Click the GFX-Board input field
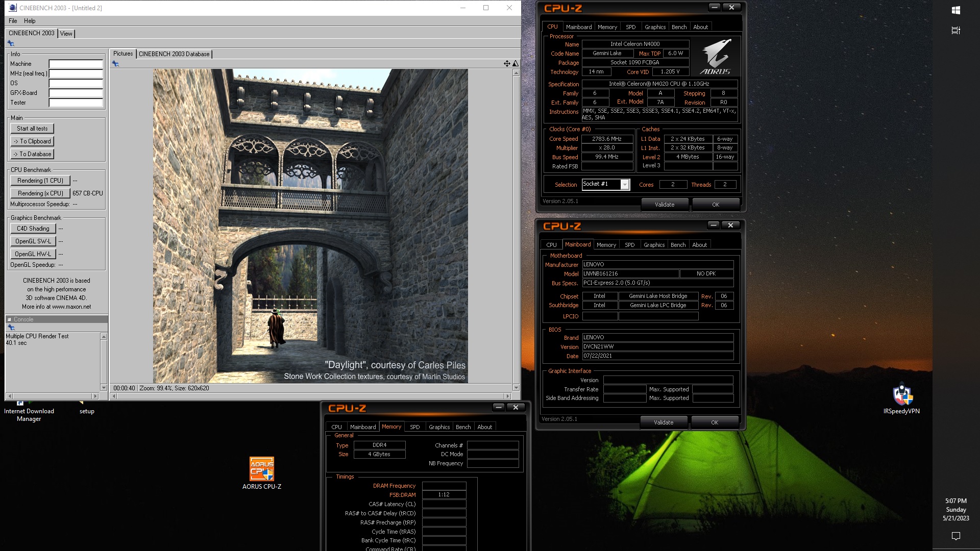Viewport: 980px width, 551px height. 76,93
